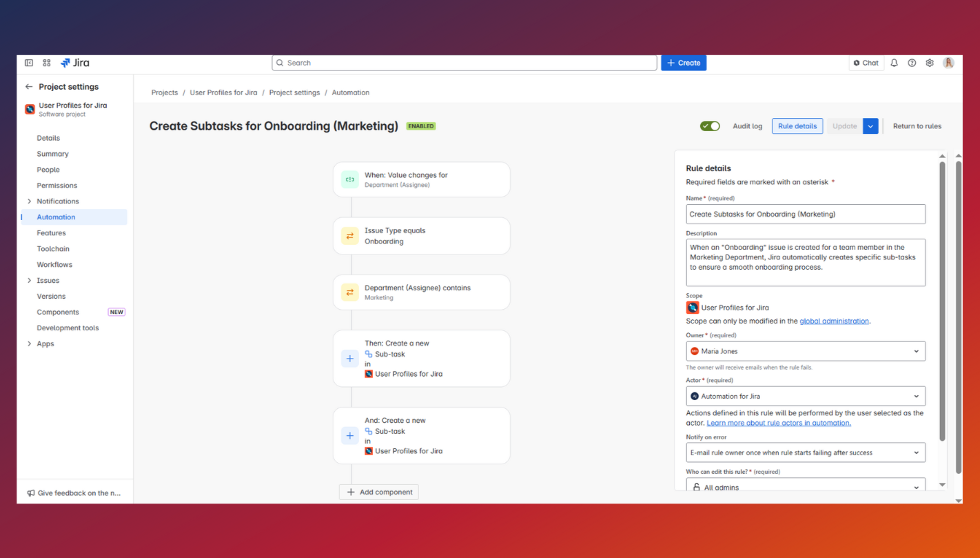Click the Description text area
Screen dimensions: 980x558
(x=806, y=263)
